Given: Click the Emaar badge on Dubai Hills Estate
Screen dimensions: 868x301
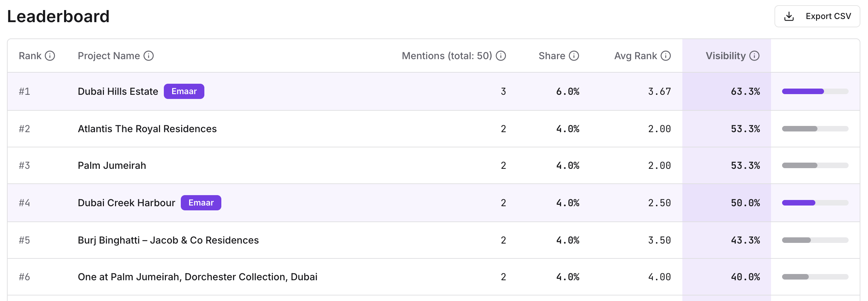Looking at the screenshot, I should (185, 91).
